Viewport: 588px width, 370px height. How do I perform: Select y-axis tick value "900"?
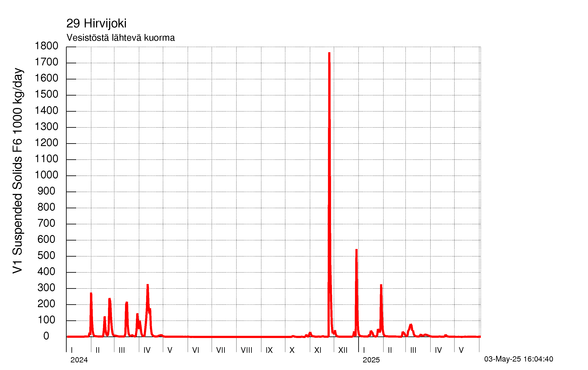click(x=46, y=191)
